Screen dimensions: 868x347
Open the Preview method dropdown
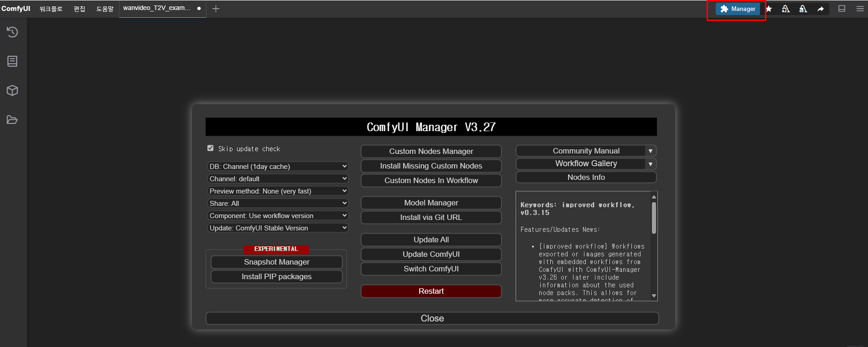278,191
